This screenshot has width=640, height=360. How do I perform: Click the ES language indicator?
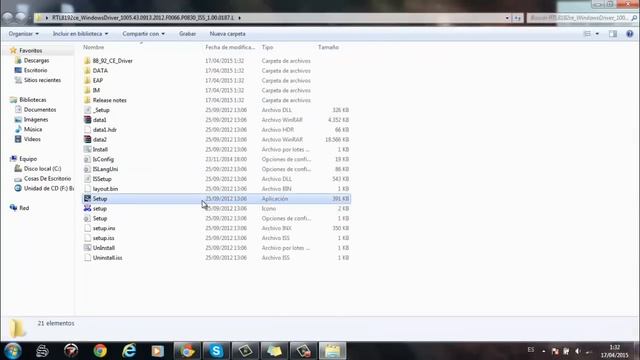pos(530,350)
